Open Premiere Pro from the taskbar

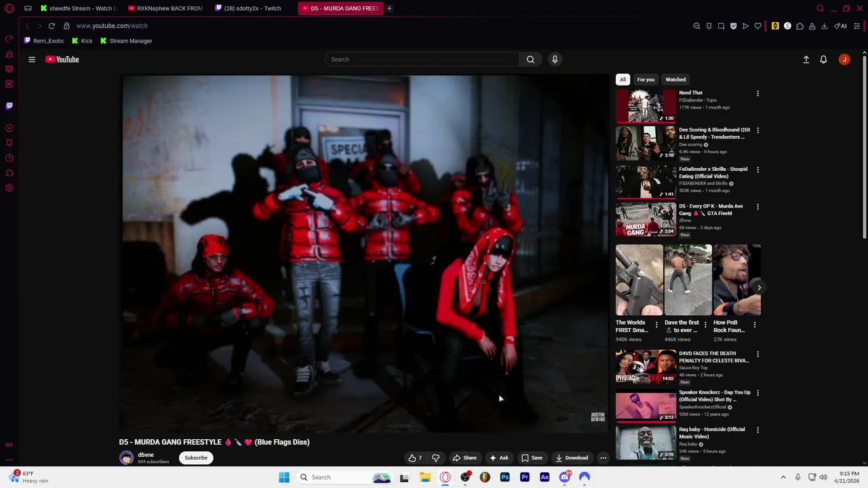(524, 477)
